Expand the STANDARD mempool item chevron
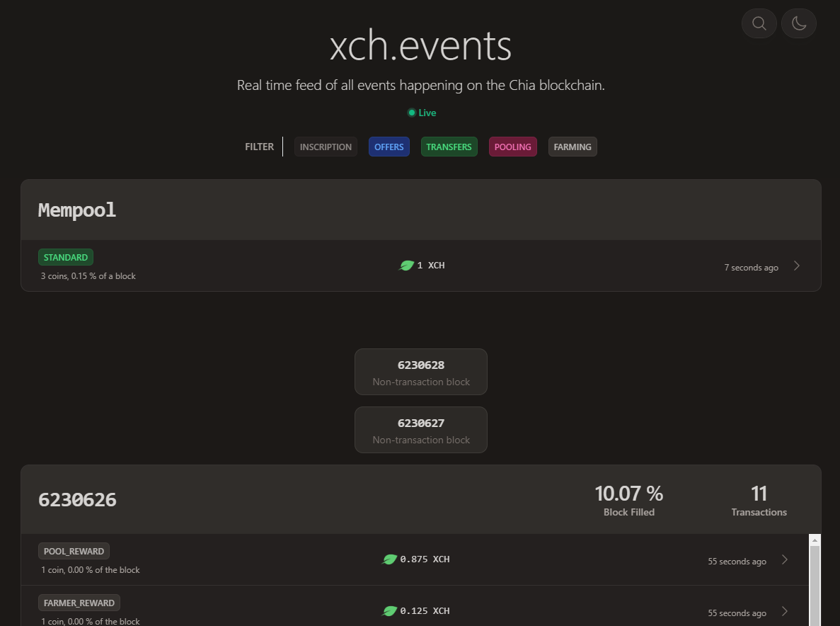The height and width of the screenshot is (626, 840). (x=797, y=266)
